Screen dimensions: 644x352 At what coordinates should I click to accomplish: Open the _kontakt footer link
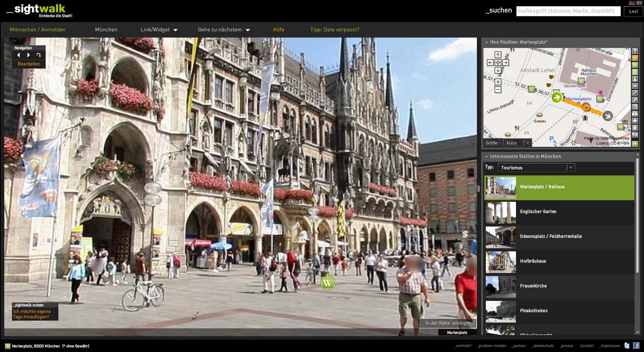coord(586,346)
